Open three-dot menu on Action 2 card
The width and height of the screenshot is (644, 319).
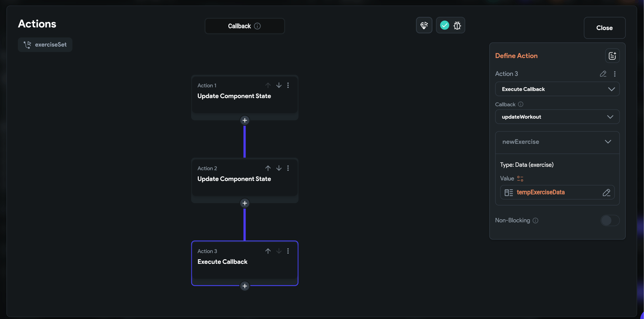[x=288, y=168]
